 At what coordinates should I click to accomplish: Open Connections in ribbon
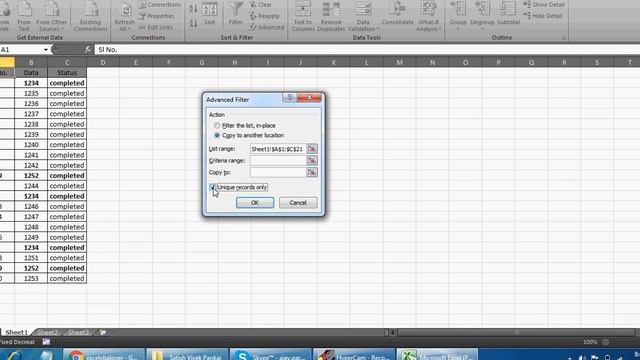[x=160, y=5]
